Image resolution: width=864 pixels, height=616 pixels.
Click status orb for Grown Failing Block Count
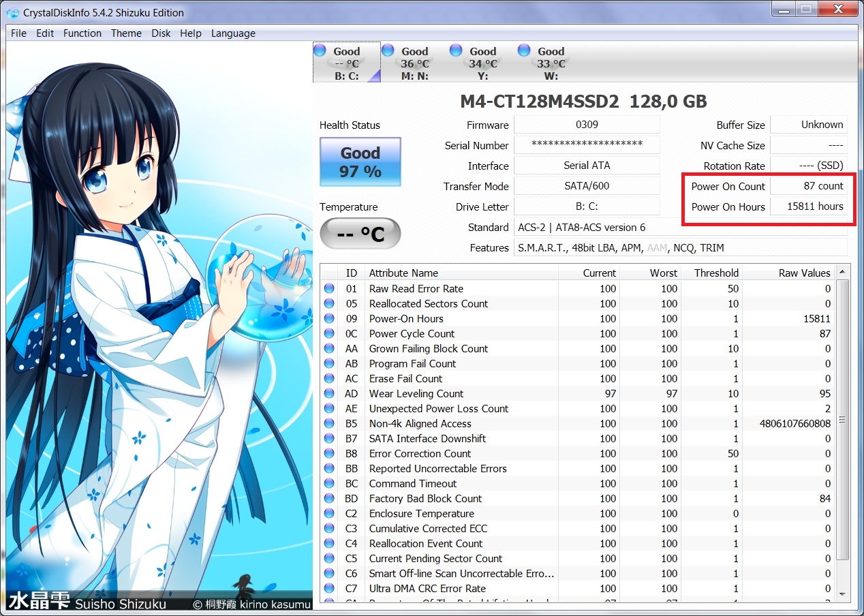coord(329,348)
